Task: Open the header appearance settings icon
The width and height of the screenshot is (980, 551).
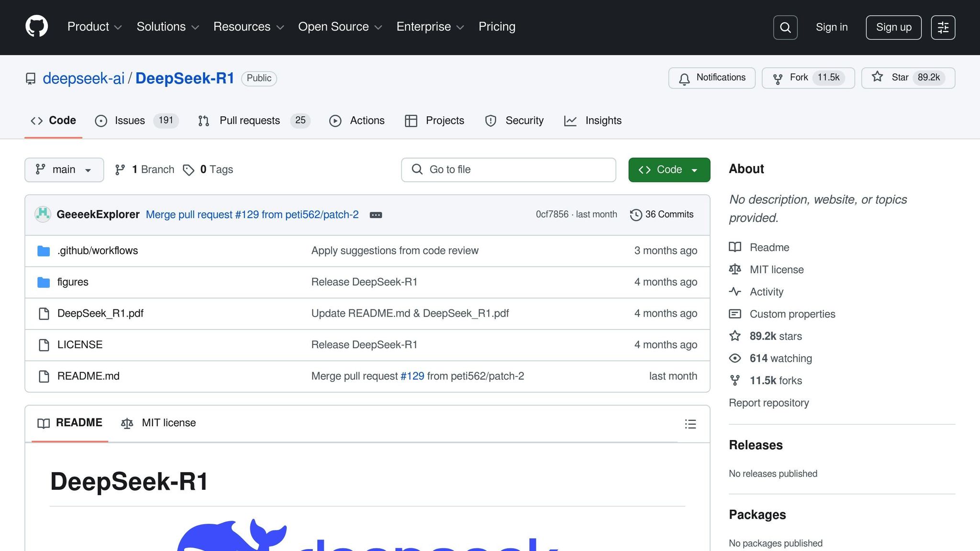Action: point(943,27)
